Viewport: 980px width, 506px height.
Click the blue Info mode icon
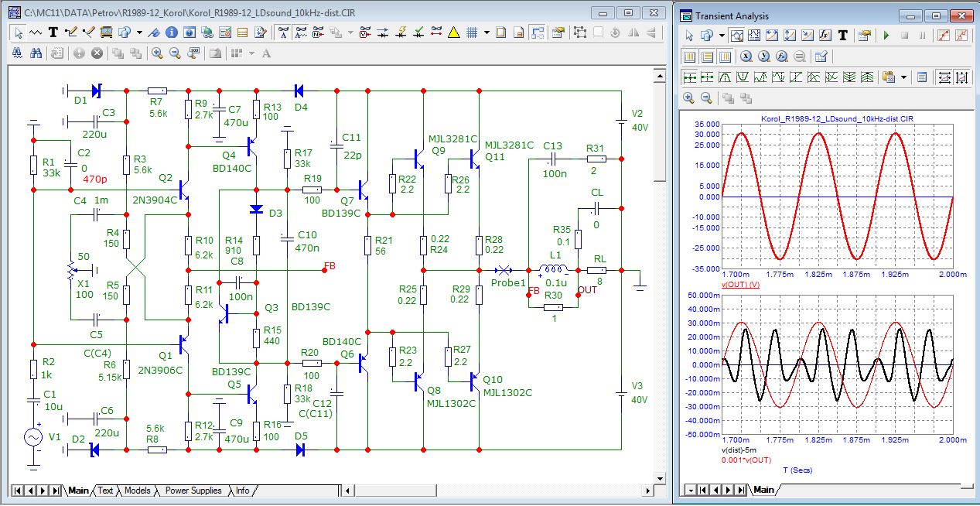tap(172, 32)
